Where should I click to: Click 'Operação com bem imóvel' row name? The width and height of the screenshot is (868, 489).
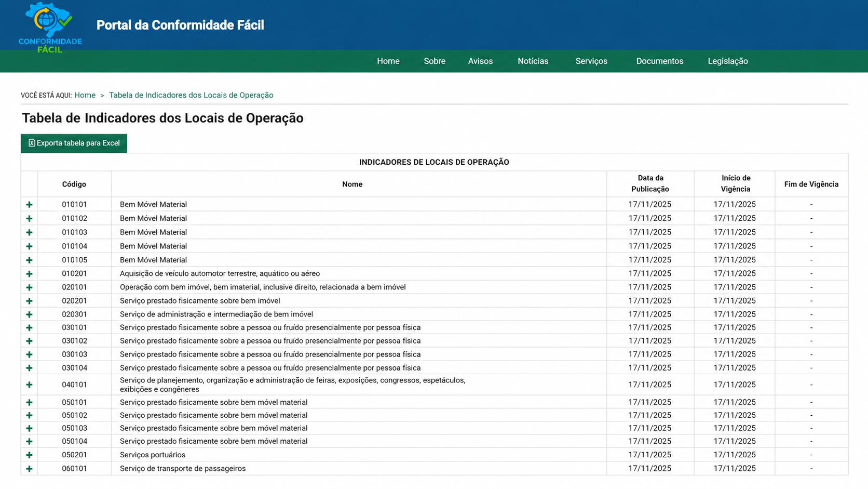(263, 287)
